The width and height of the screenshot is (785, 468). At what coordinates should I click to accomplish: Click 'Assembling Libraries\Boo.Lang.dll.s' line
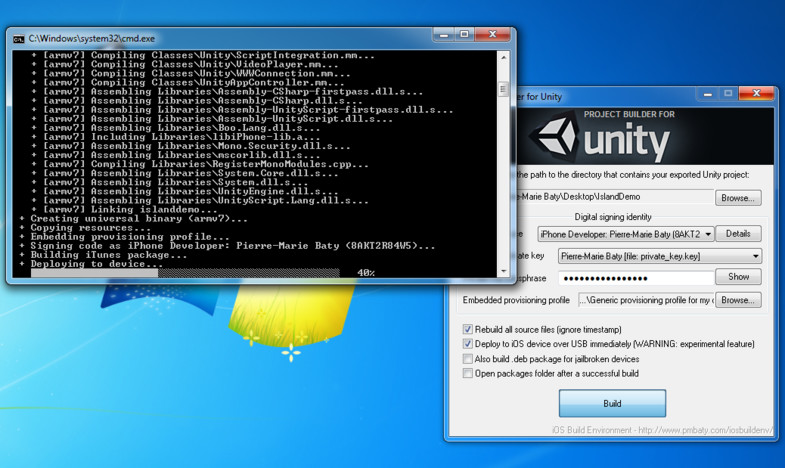181,128
